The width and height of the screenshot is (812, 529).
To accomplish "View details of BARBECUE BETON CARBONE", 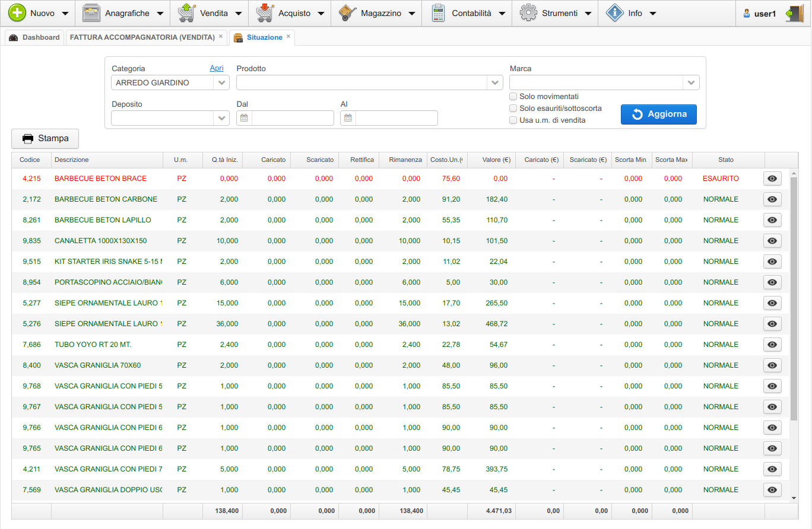I will tap(772, 199).
